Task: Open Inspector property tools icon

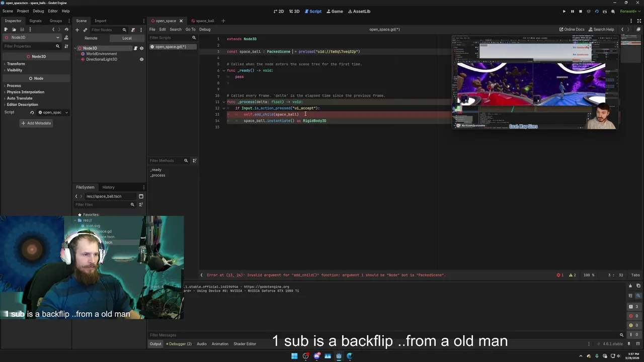Action: [x=66, y=46]
